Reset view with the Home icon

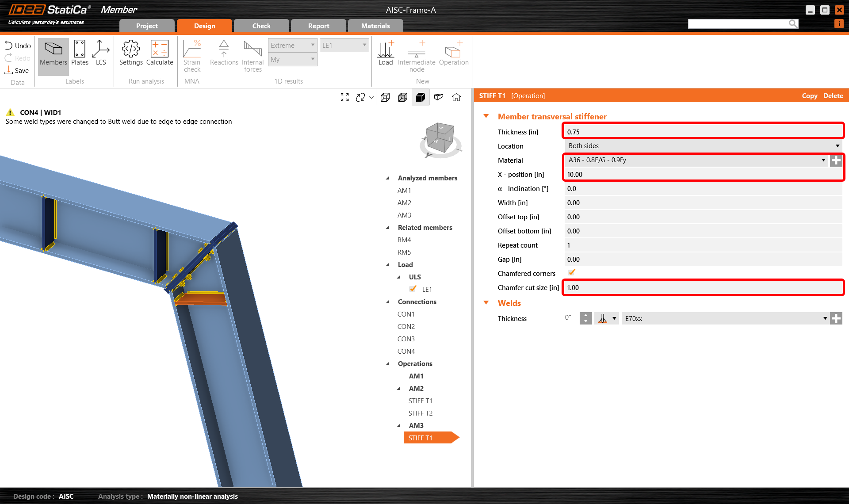(x=457, y=97)
